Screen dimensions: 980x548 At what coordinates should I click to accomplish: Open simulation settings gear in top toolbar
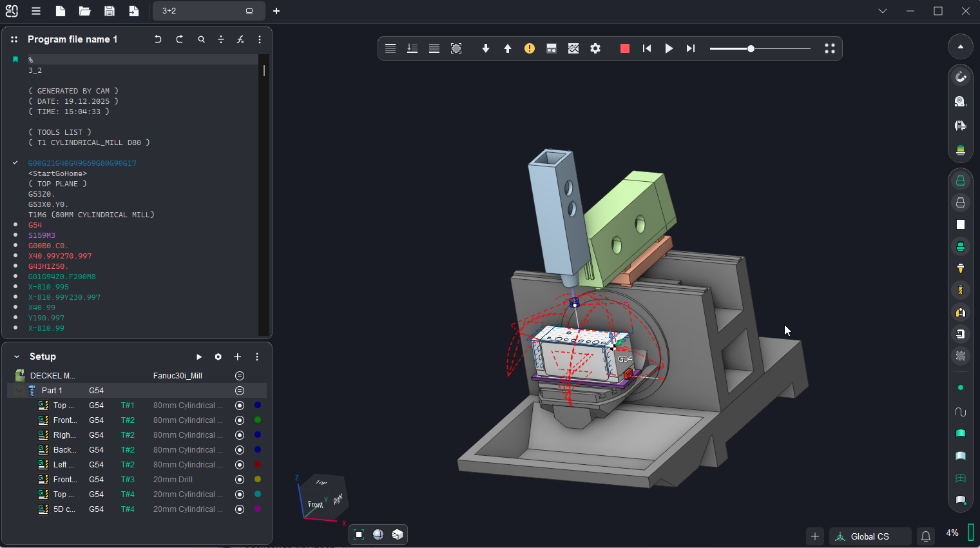point(595,48)
